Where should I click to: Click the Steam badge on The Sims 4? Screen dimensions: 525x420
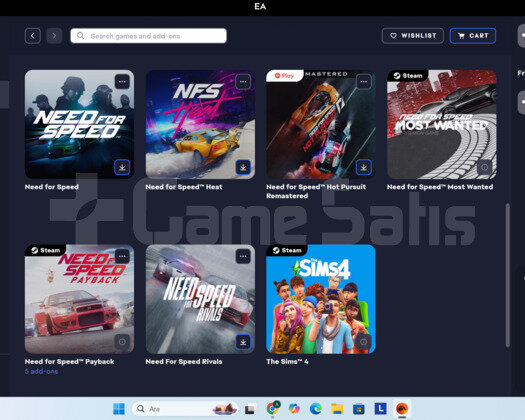coord(287,250)
